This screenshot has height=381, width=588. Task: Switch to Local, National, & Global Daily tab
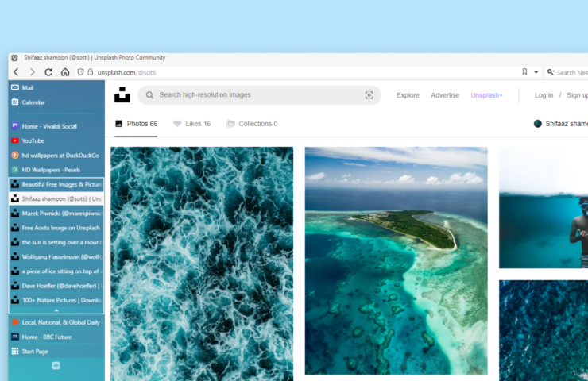pos(56,322)
